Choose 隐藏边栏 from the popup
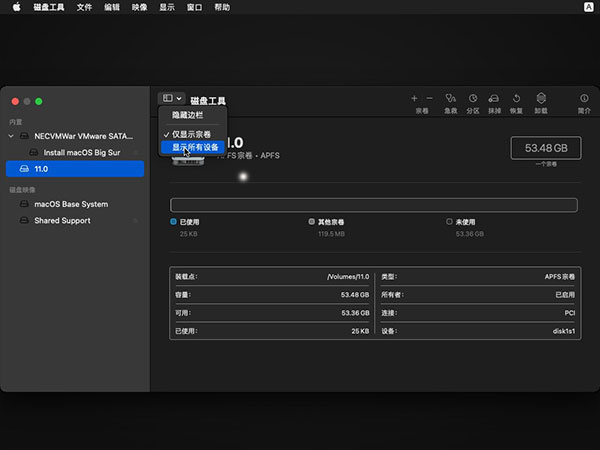The height and width of the screenshot is (450, 600). 188,115
